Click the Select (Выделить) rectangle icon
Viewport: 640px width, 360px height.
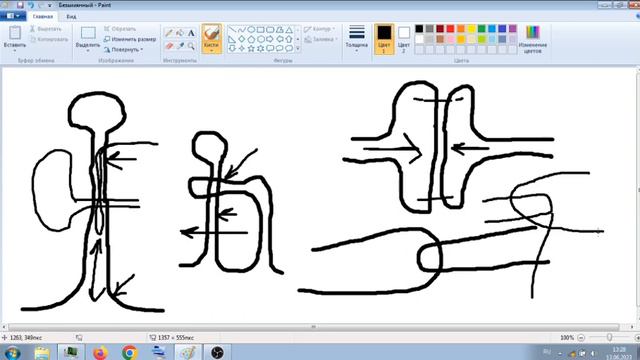click(88, 33)
